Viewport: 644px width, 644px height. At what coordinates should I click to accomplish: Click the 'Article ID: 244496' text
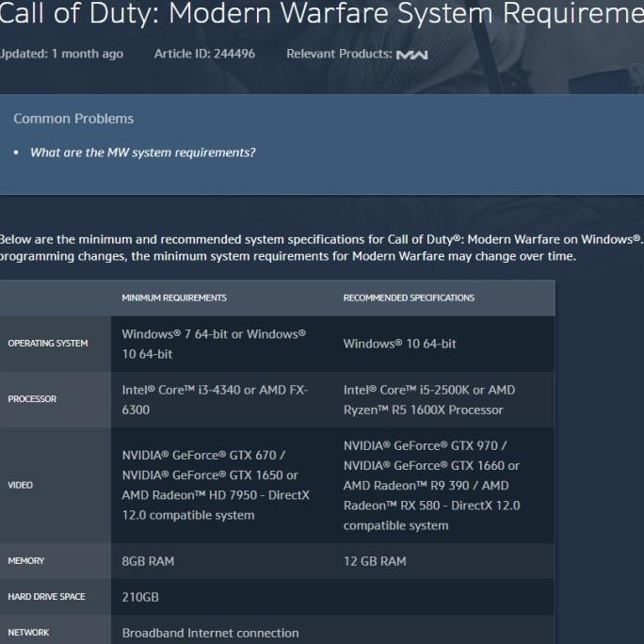(204, 54)
